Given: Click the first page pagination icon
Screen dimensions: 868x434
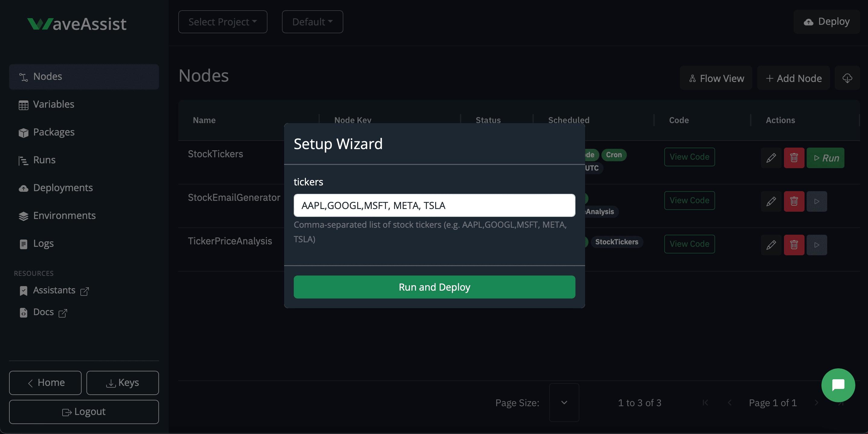Looking at the screenshot, I should (x=705, y=403).
